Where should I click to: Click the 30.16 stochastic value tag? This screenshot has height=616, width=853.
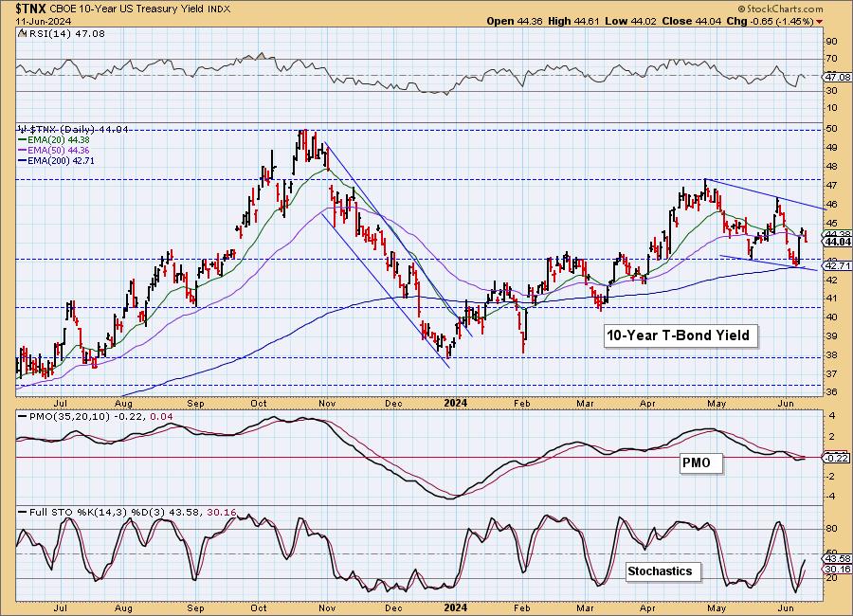tap(837, 570)
